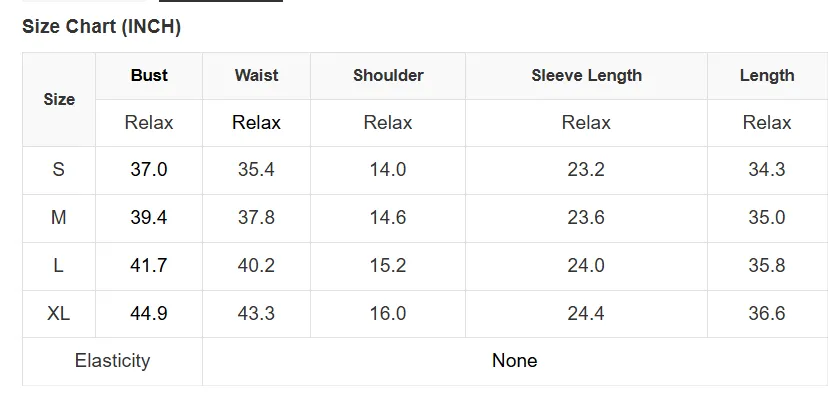Select the Waist column header
The width and height of the screenshot is (839, 397).
pyautogui.click(x=256, y=75)
